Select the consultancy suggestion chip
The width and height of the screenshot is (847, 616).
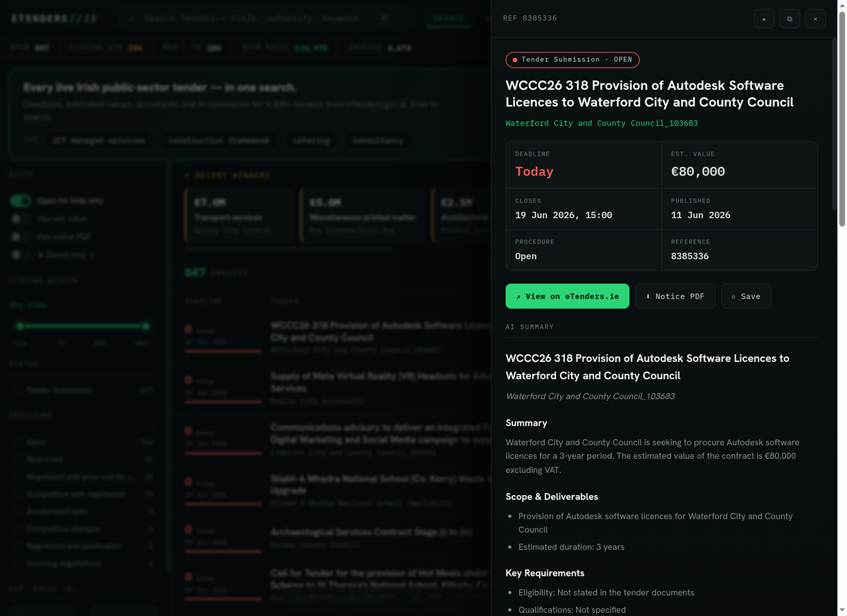(378, 141)
